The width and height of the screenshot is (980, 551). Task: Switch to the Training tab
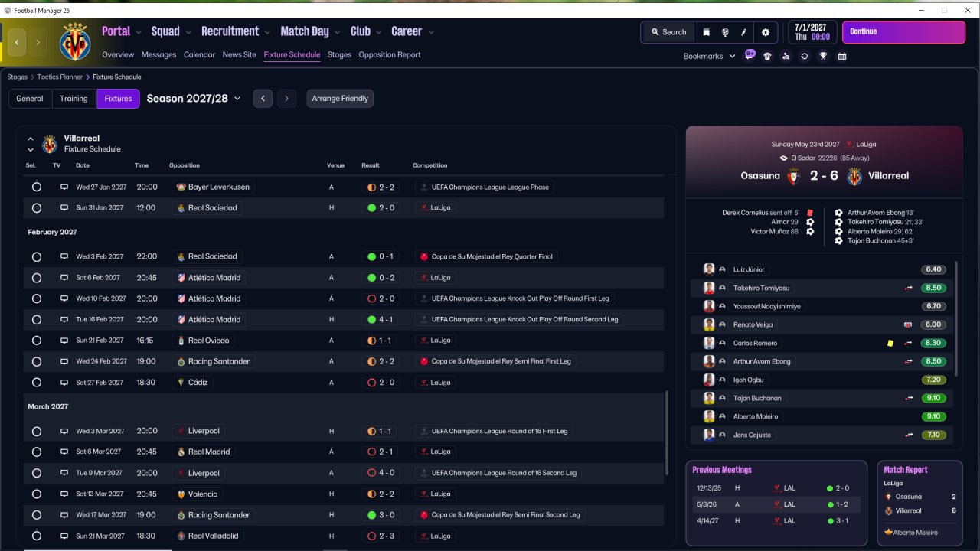click(x=73, y=99)
